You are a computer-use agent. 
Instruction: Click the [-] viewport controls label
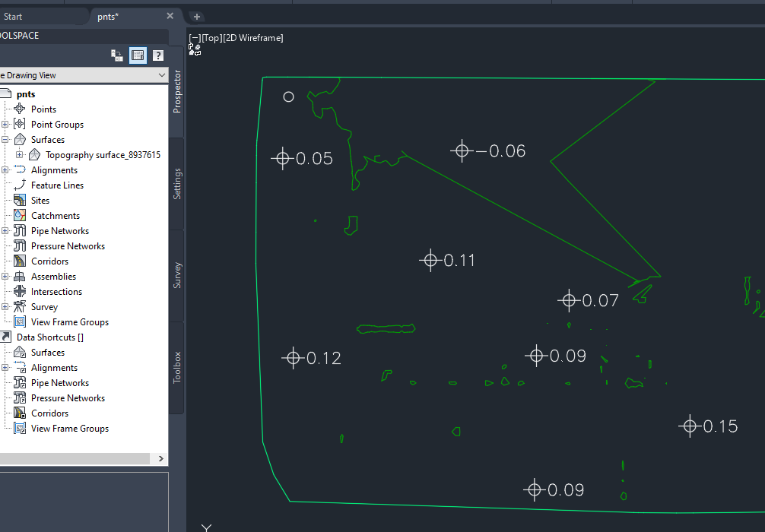[x=195, y=38]
